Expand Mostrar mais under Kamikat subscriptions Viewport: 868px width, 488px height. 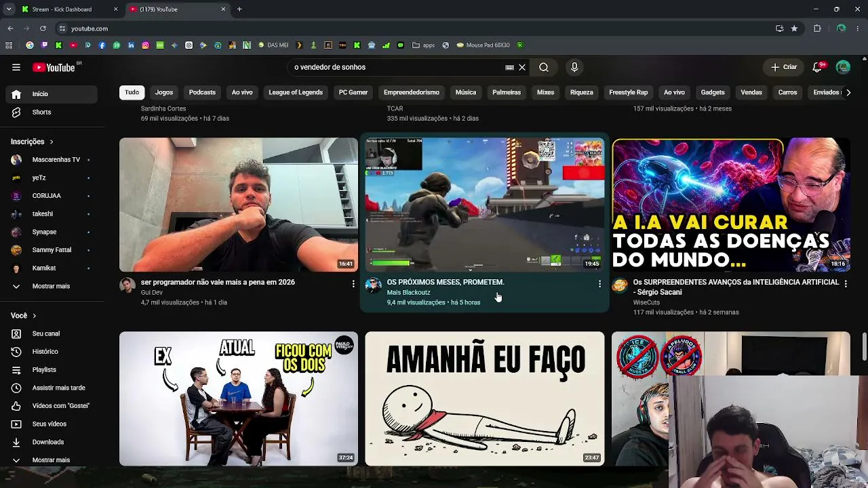(x=52, y=286)
